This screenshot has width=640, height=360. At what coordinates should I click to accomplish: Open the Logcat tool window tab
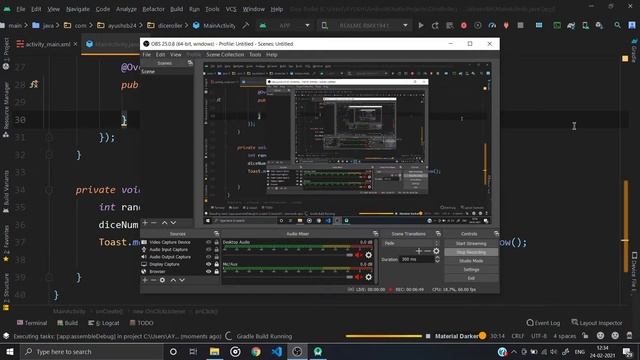point(104,323)
